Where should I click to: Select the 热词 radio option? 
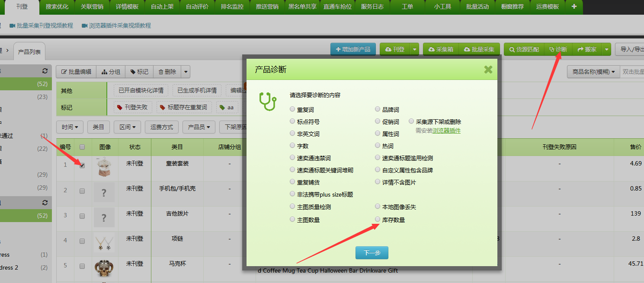(x=378, y=146)
